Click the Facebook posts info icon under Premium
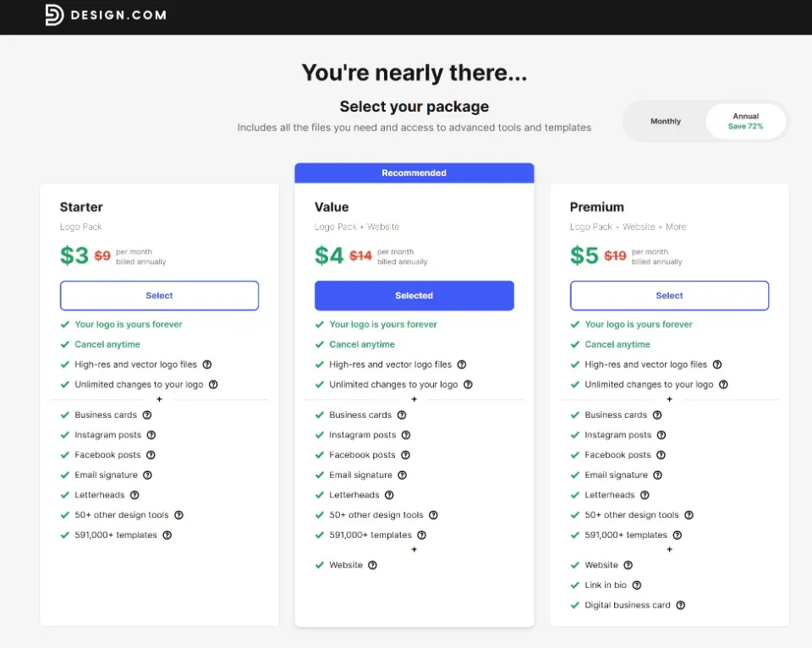Viewport: 812px width, 648px height. tap(661, 455)
